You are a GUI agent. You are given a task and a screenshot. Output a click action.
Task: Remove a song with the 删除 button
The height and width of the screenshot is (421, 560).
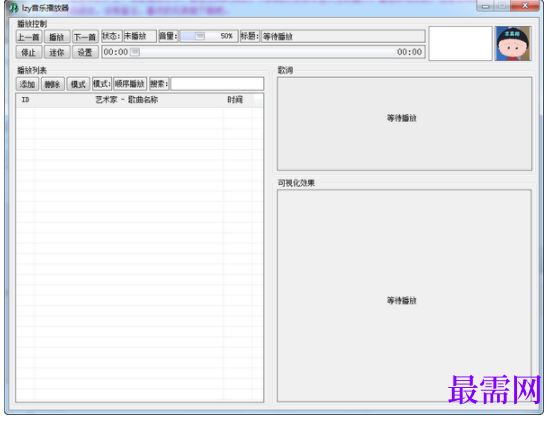(x=52, y=84)
